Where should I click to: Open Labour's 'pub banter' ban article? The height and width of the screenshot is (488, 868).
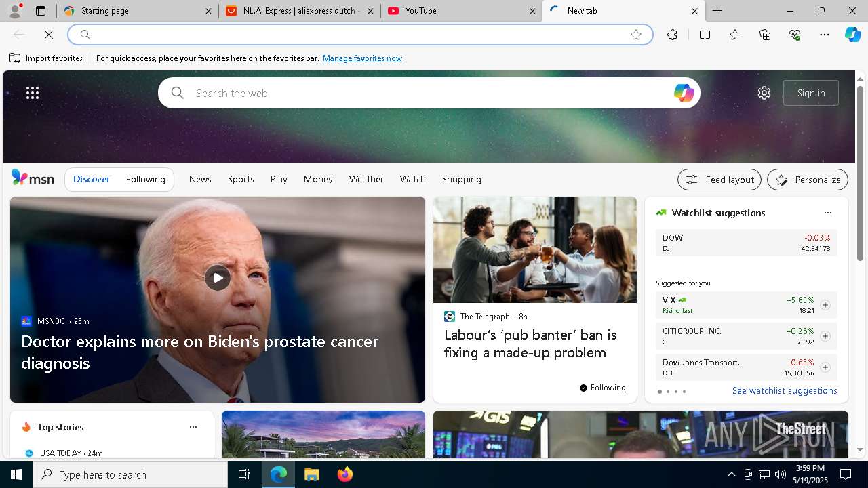pos(530,344)
